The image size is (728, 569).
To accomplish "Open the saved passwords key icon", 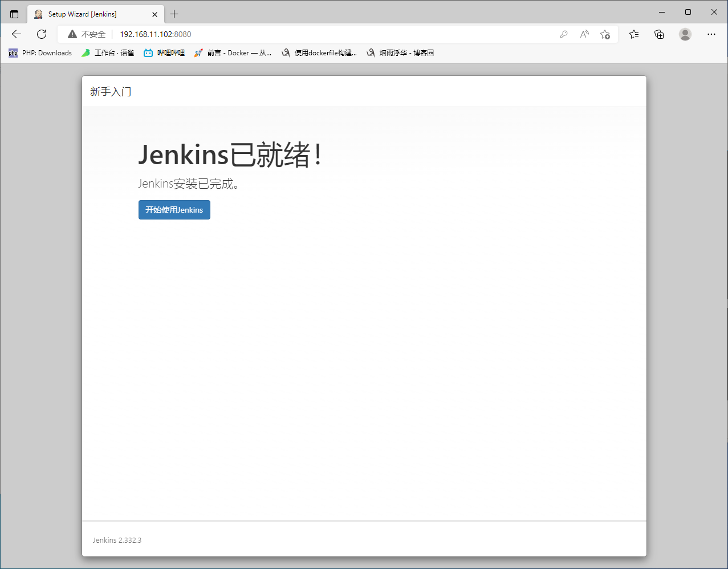I will pos(564,34).
